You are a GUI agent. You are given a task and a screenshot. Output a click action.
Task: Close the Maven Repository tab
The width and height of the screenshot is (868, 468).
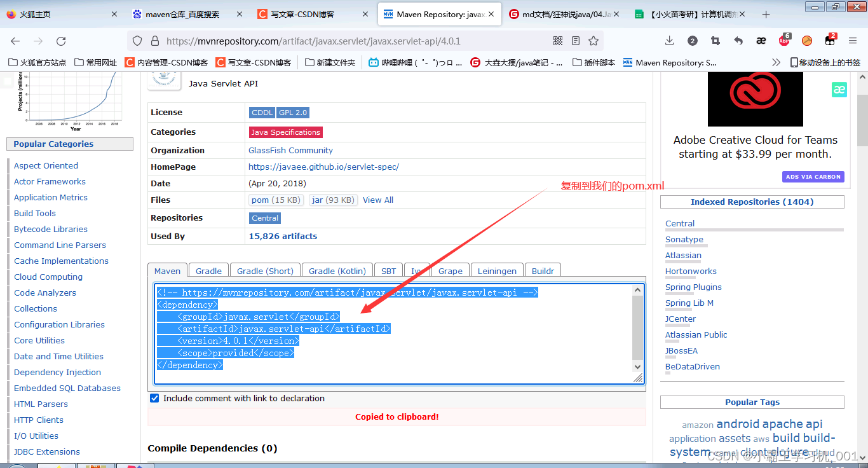click(x=491, y=14)
